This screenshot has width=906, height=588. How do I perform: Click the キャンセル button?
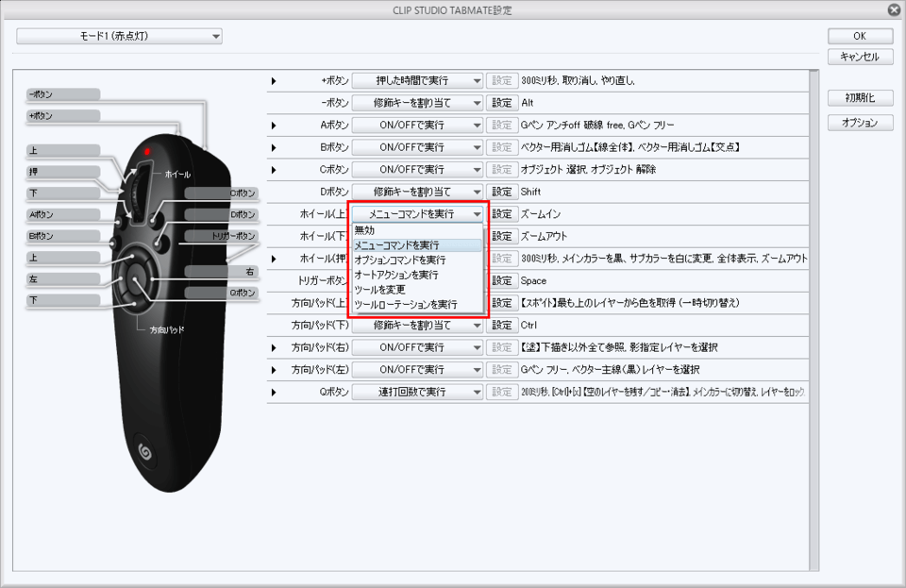point(860,57)
